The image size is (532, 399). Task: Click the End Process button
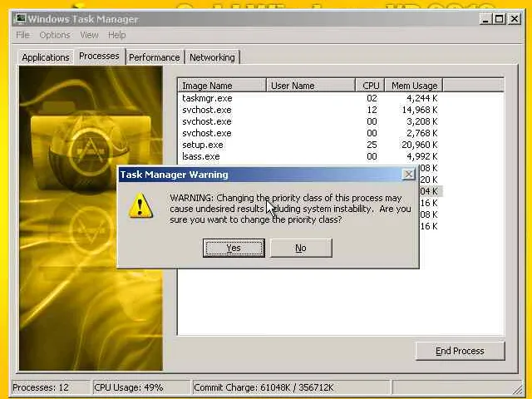[x=460, y=351]
